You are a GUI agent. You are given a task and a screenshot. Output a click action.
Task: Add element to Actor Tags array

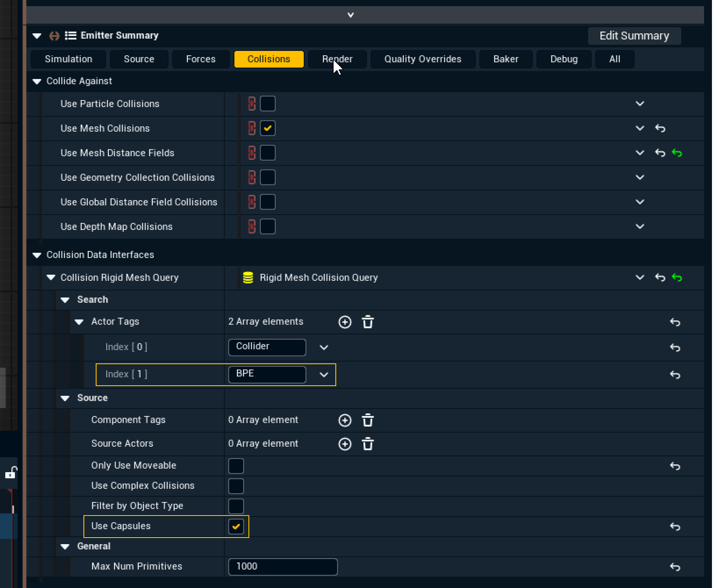(345, 322)
